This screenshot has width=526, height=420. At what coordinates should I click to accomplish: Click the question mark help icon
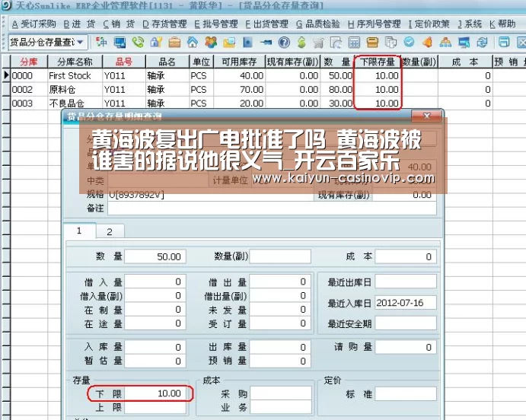[284, 43]
